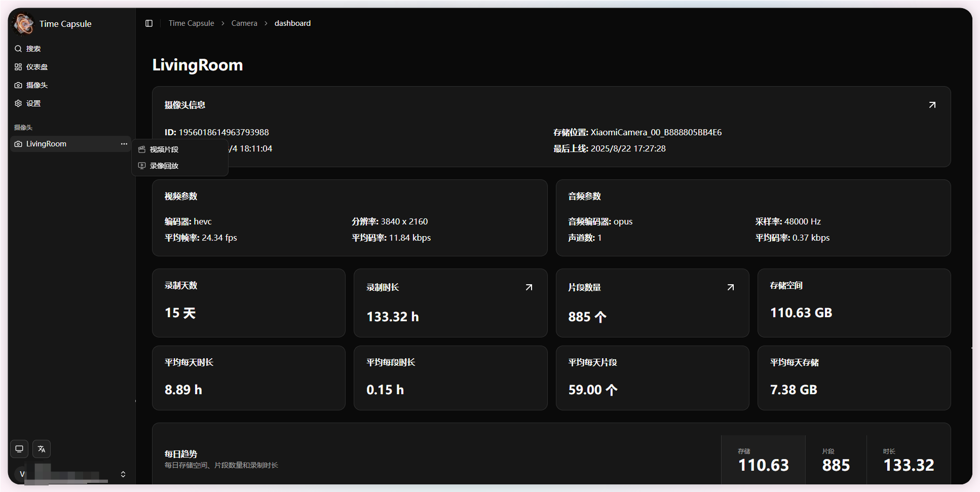Change language via the translate icon
980x492 pixels.
[41, 448]
